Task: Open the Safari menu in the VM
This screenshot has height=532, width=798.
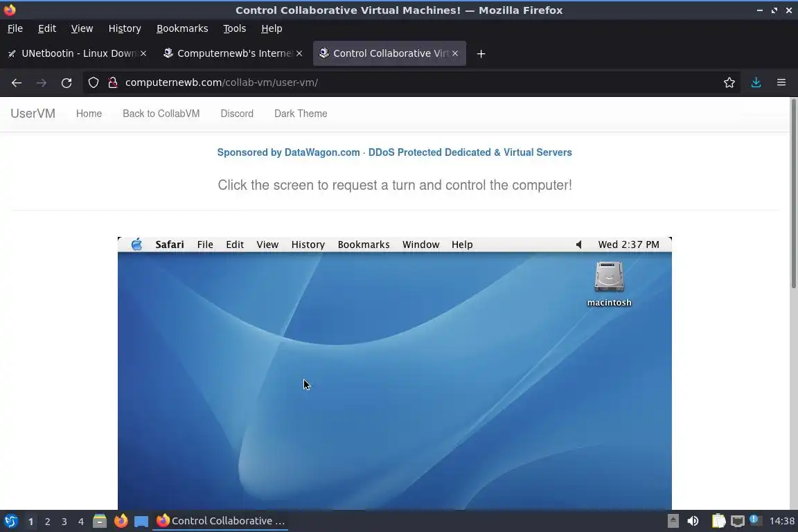Action: pyautogui.click(x=170, y=245)
